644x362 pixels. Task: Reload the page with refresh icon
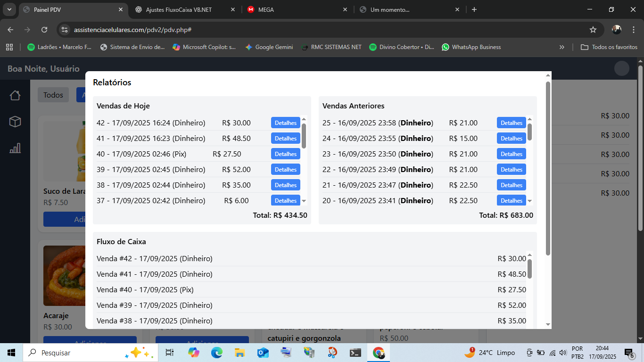[44, 30]
